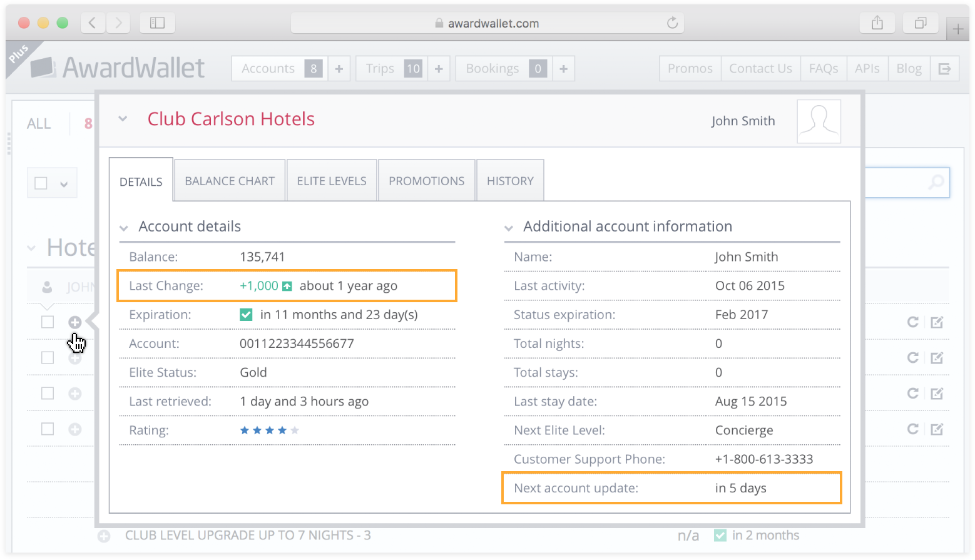Click the search magnifier icon
This screenshot has height=560, width=975.
936,182
